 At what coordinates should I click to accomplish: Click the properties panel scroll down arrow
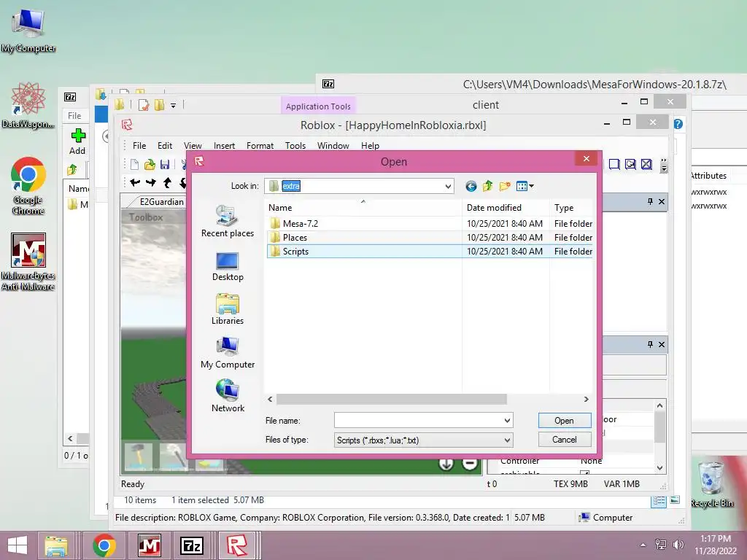click(x=659, y=467)
